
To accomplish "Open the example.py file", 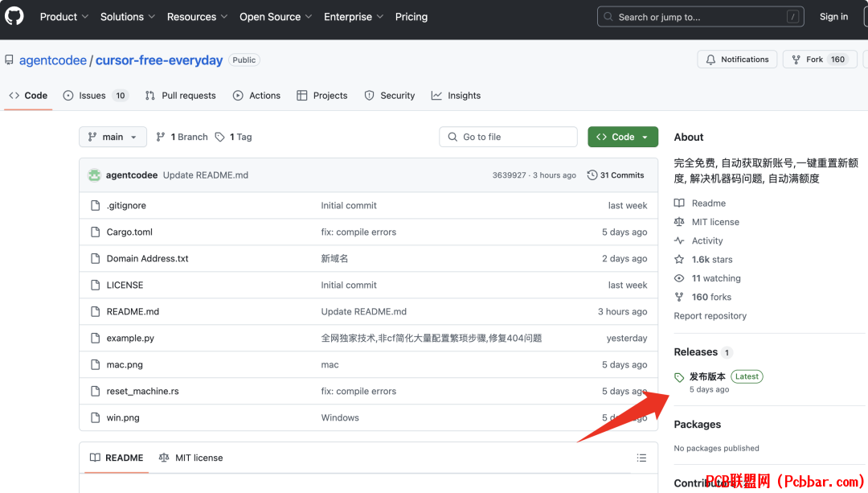I will point(130,339).
